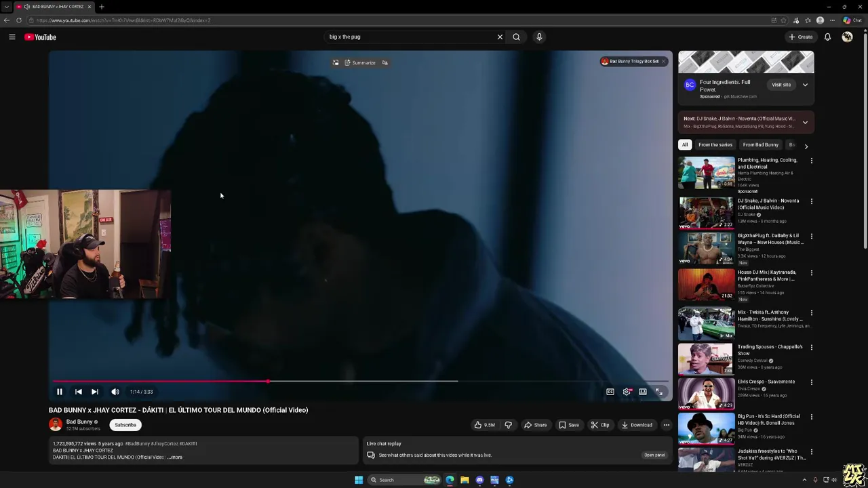Open the notifications bell

click(827, 37)
